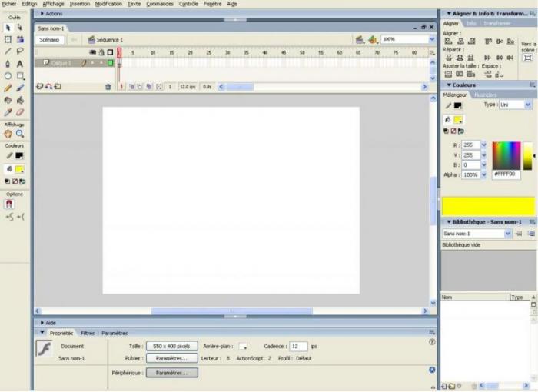The height and width of the screenshot is (392, 538).
Task: Pick the Eyedropper tool
Action: click(x=8, y=112)
